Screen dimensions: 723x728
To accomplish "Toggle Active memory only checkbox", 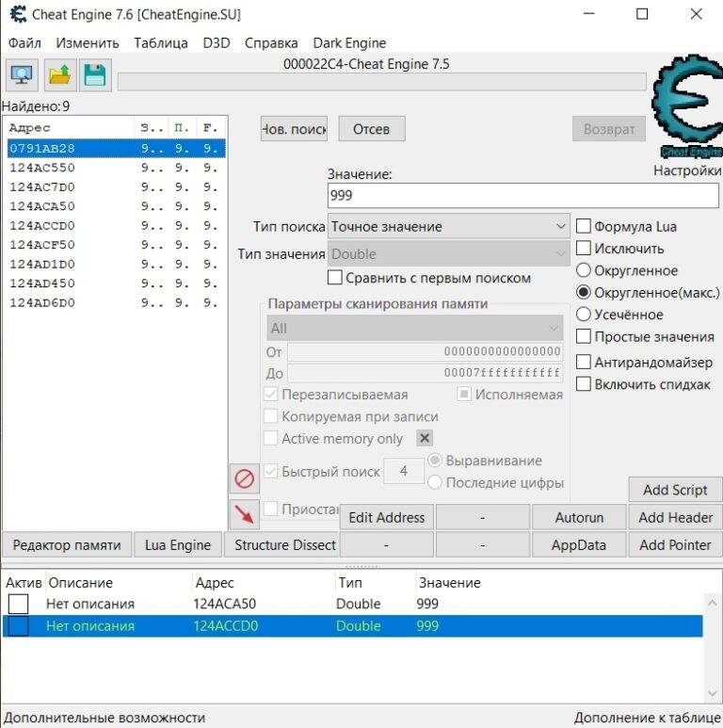I will pos(270,438).
